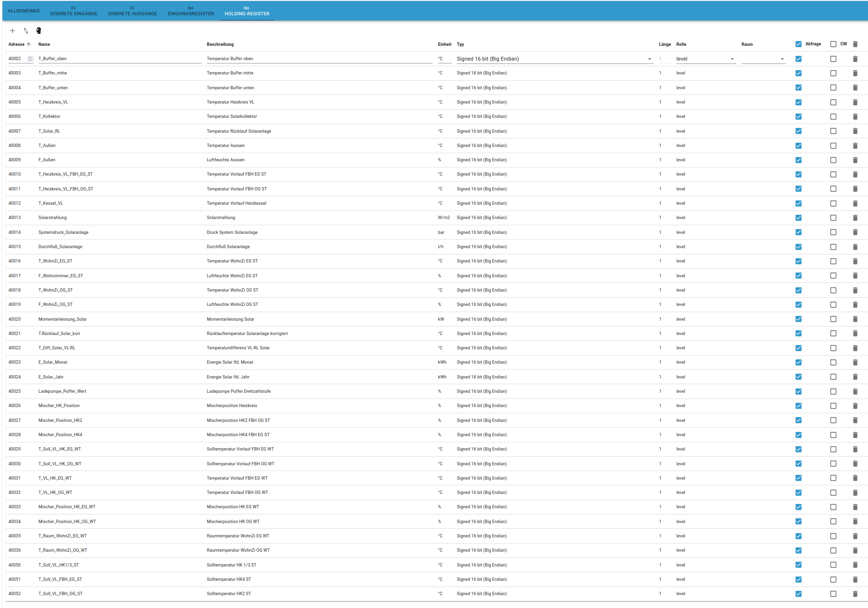
Task: Open Rolle dropdown showing level for 40002
Action: pyautogui.click(x=706, y=59)
